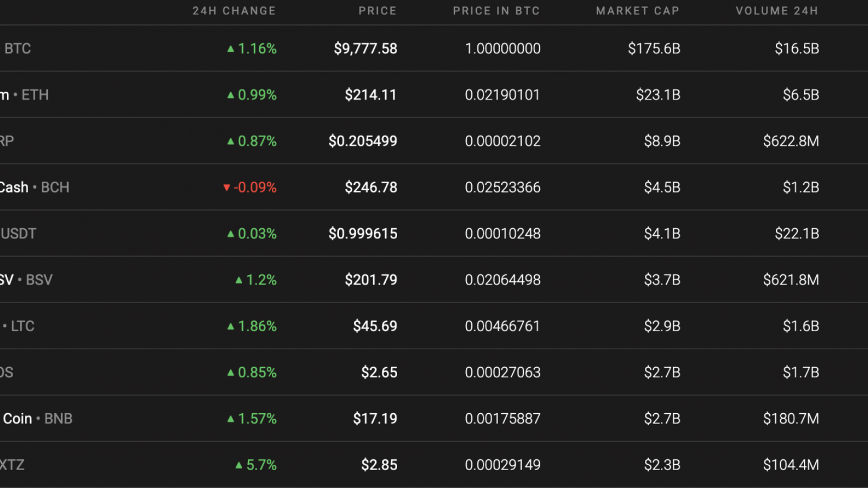Select the BTC price $9,777.58
The image size is (868, 488).
click(366, 49)
